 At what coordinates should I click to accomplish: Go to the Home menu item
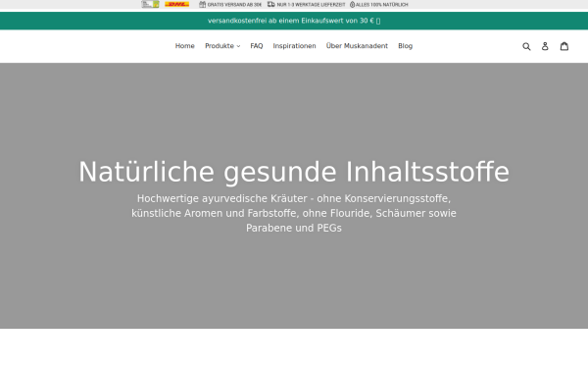tap(185, 46)
